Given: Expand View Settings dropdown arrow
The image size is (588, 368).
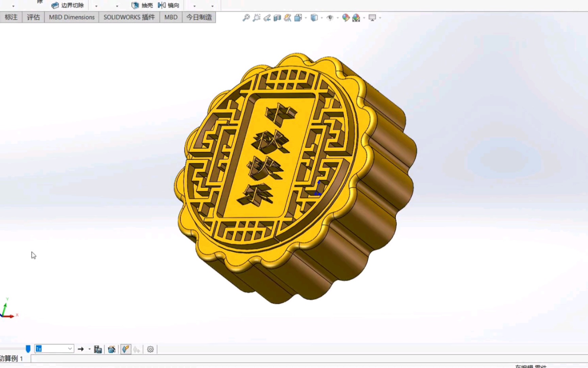Looking at the screenshot, I should [380, 18].
